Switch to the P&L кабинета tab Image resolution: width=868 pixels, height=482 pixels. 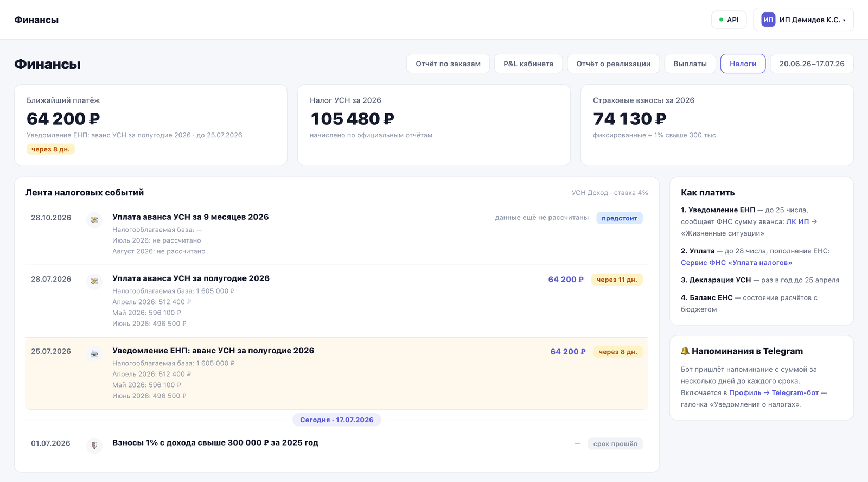point(528,64)
